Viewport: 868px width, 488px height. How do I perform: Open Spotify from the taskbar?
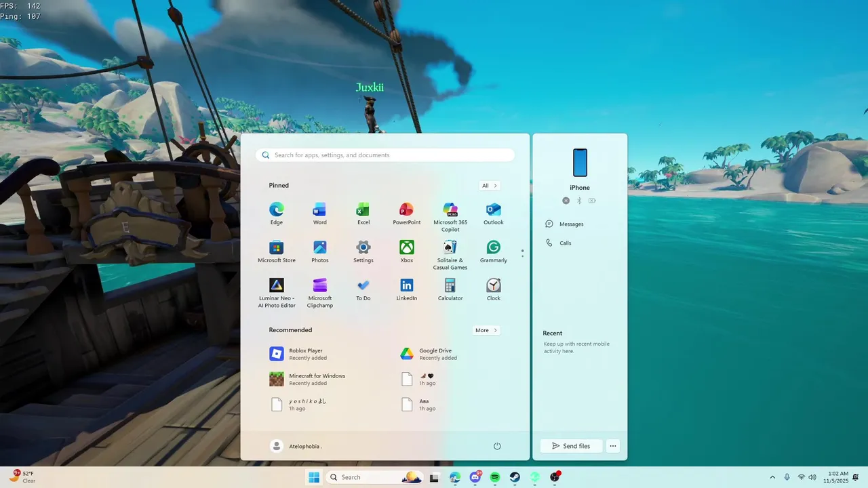pos(495,477)
